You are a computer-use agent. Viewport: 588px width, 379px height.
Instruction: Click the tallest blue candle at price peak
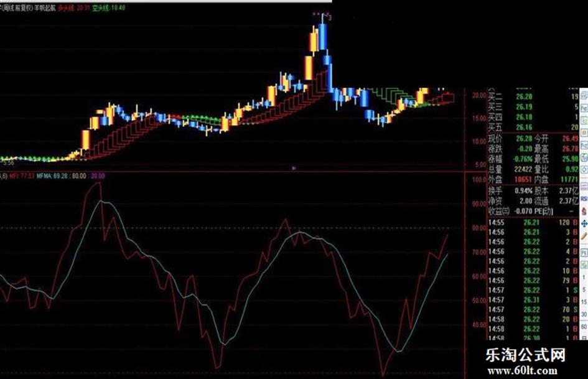coord(322,37)
